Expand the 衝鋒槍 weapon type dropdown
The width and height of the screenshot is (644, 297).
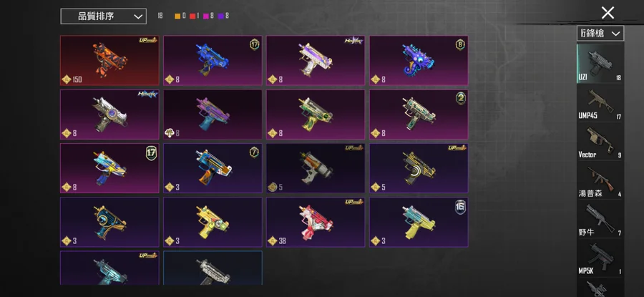tap(600, 33)
